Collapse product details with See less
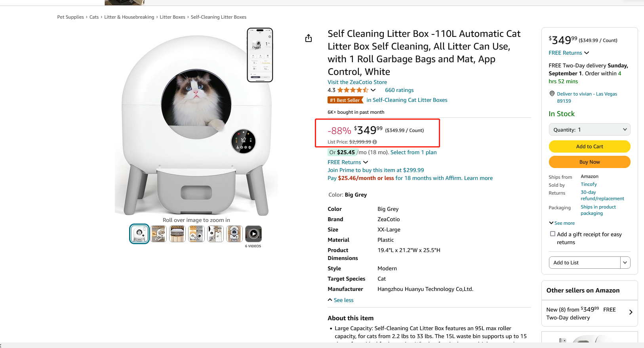 point(341,300)
